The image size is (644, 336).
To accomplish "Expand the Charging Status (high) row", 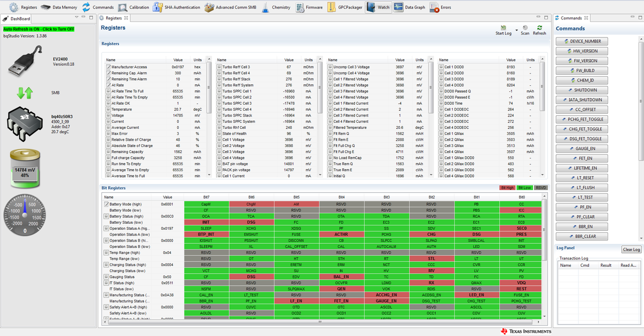I will [106, 265].
